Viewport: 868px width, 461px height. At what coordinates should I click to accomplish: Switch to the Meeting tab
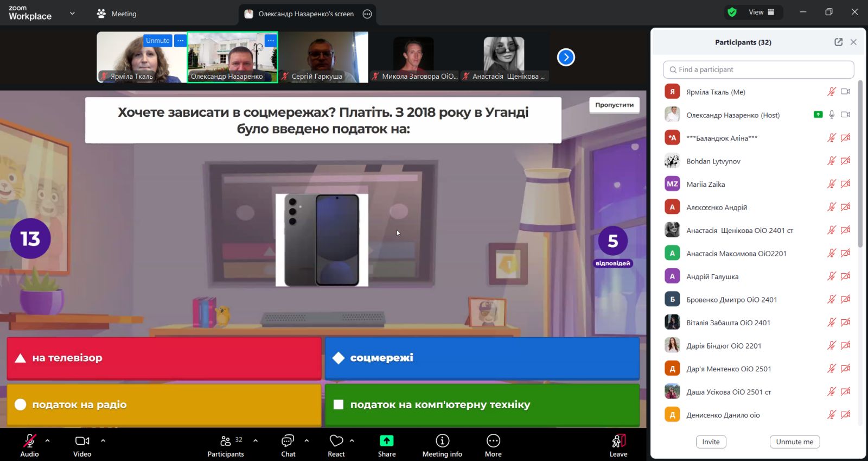(117, 14)
